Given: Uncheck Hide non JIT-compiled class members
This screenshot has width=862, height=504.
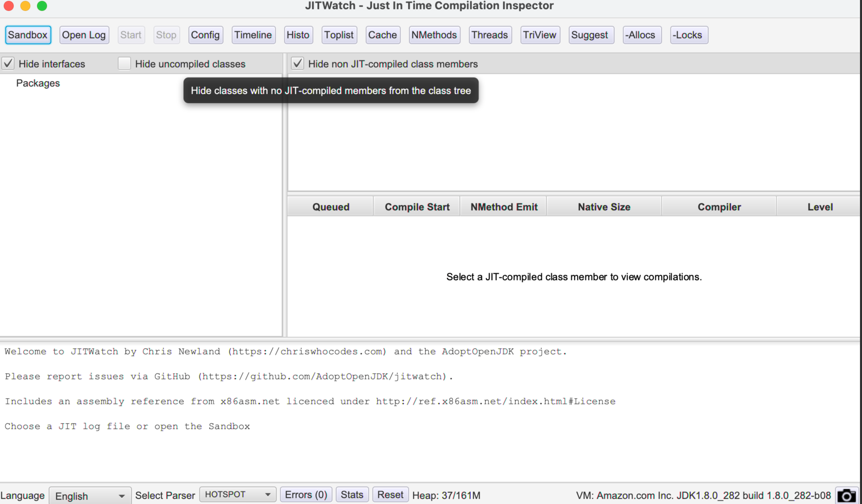Looking at the screenshot, I should [x=297, y=64].
